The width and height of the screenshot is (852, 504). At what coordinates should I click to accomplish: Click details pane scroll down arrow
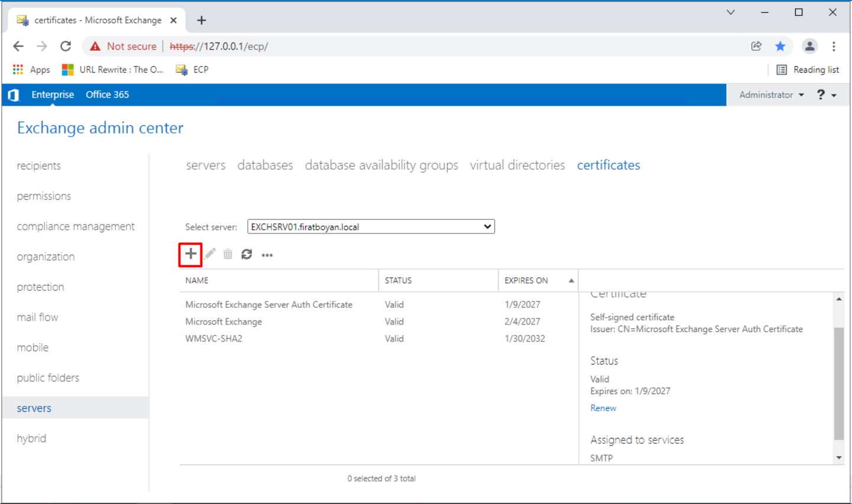pyautogui.click(x=839, y=458)
